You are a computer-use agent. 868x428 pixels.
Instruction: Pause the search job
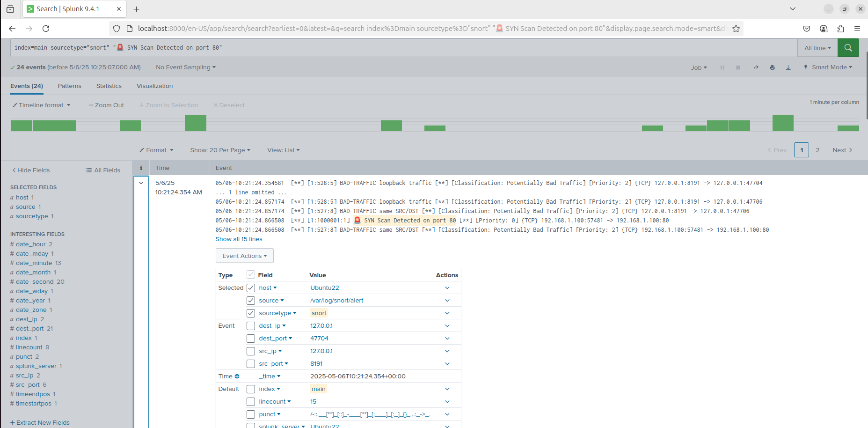[722, 67]
